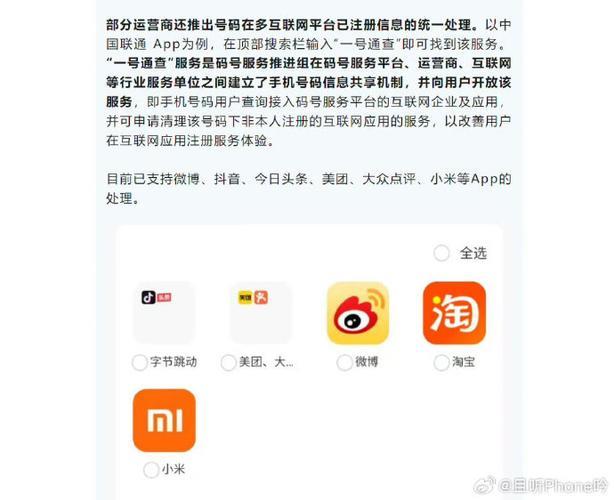Select the radio button next to 字节跳动

[x=140, y=363]
